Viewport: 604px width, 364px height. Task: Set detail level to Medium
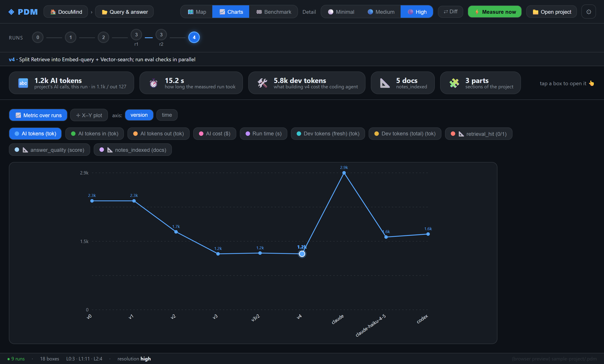click(381, 12)
